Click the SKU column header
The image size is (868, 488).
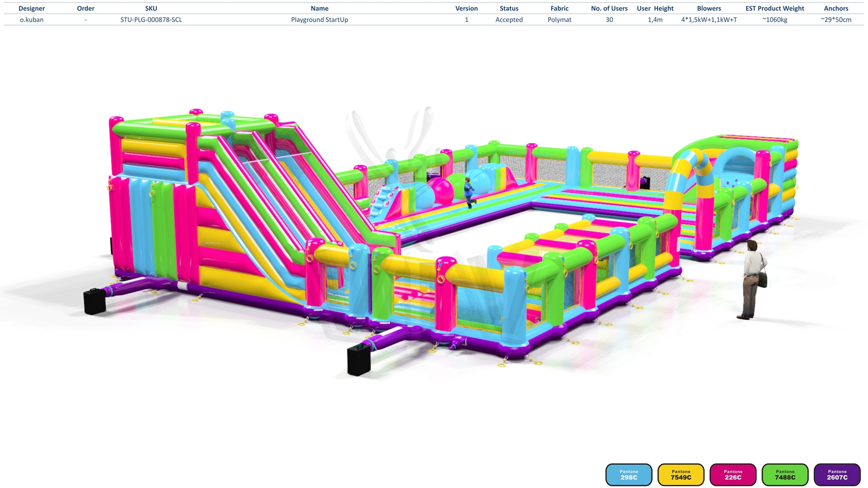tap(151, 9)
